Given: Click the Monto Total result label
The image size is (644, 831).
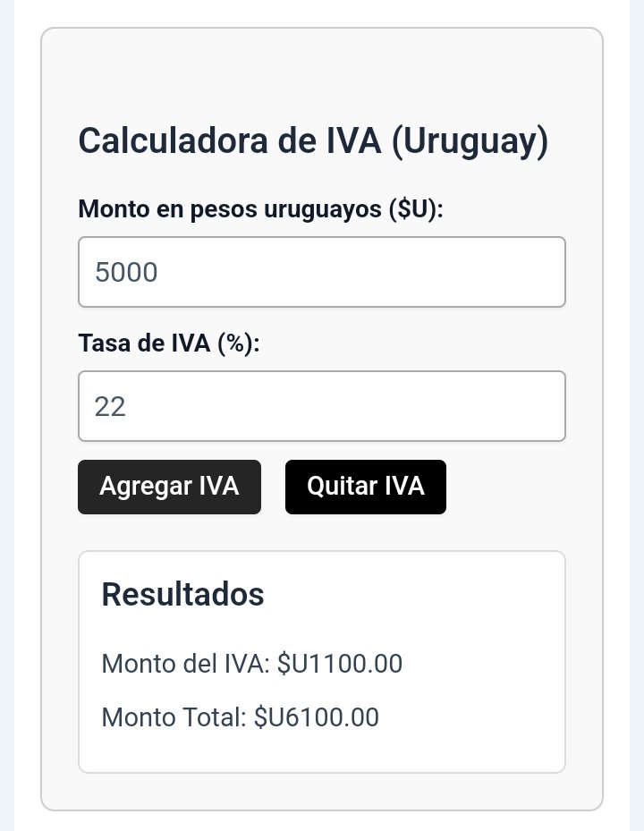Looking at the screenshot, I should pos(174,717).
